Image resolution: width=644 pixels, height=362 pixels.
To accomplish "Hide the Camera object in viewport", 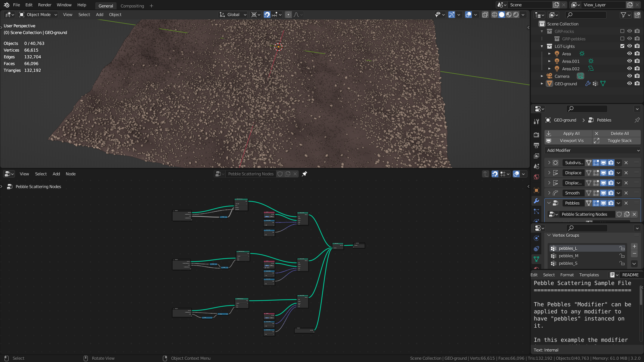I will (629, 76).
